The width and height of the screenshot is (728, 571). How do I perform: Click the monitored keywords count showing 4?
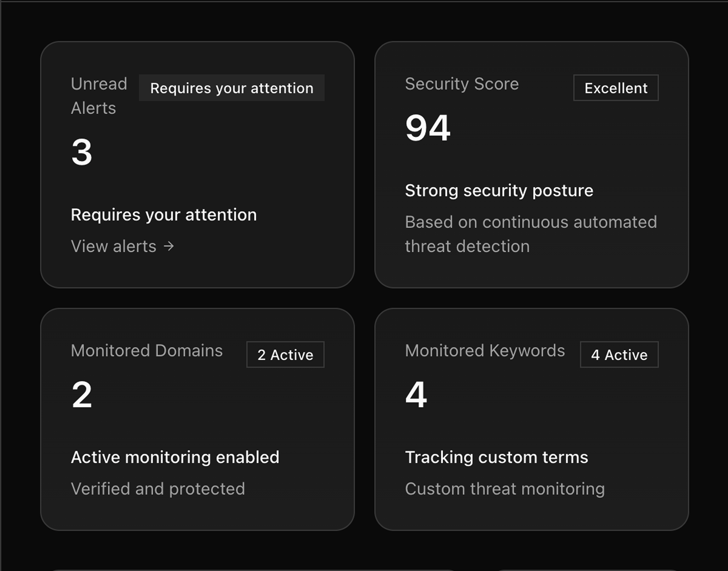pos(416,394)
